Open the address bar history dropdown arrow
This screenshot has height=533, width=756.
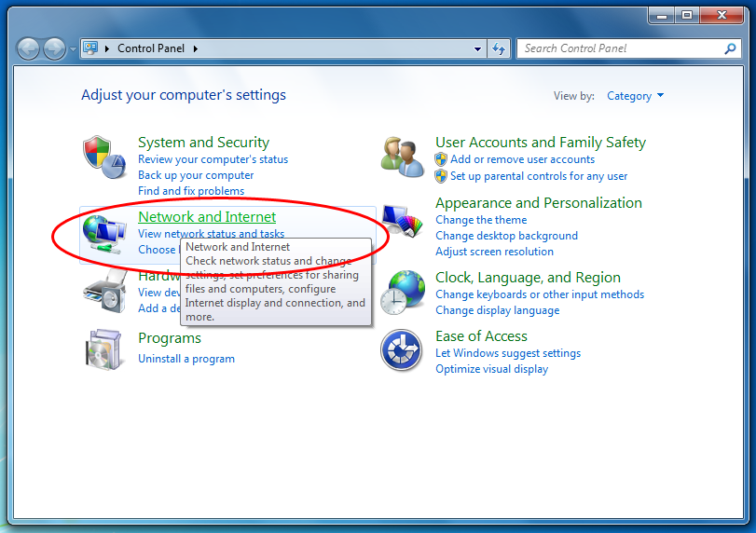(478, 48)
